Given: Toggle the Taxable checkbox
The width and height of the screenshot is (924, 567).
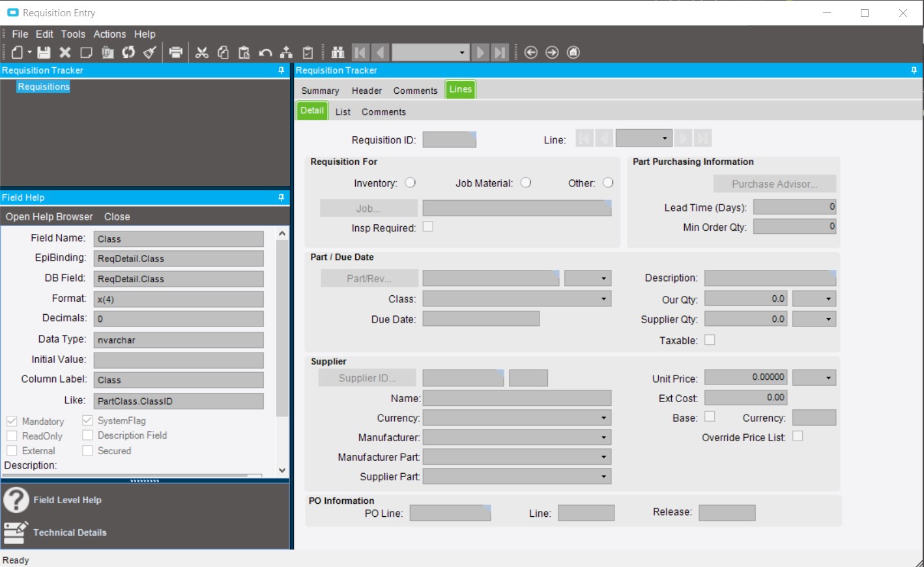Looking at the screenshot, I should point(710,340).
